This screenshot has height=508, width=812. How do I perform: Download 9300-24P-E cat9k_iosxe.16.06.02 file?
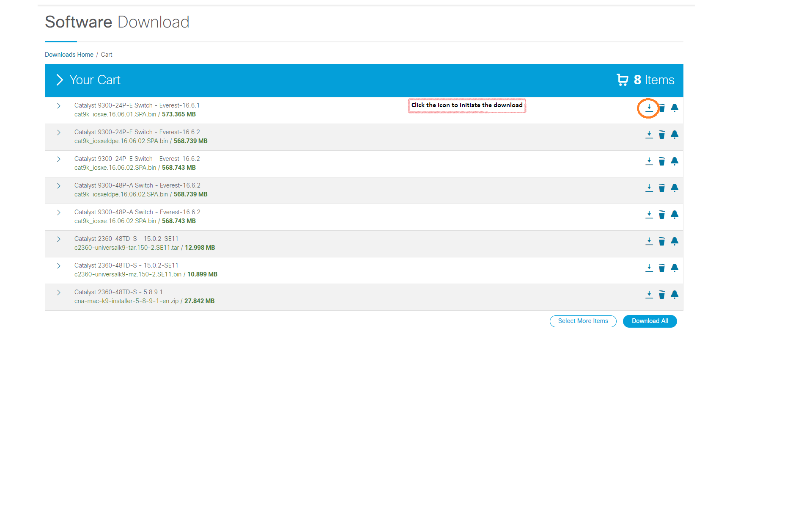(649, 162)
